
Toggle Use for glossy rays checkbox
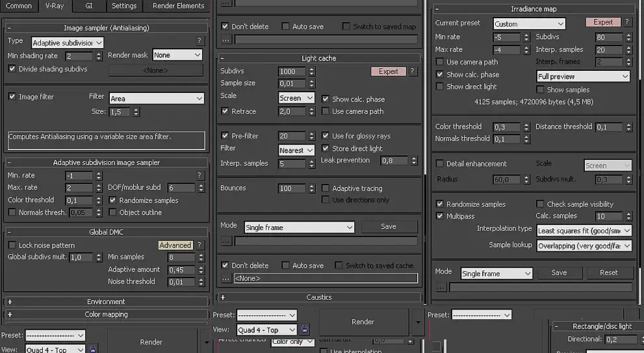tap(326, 136)
